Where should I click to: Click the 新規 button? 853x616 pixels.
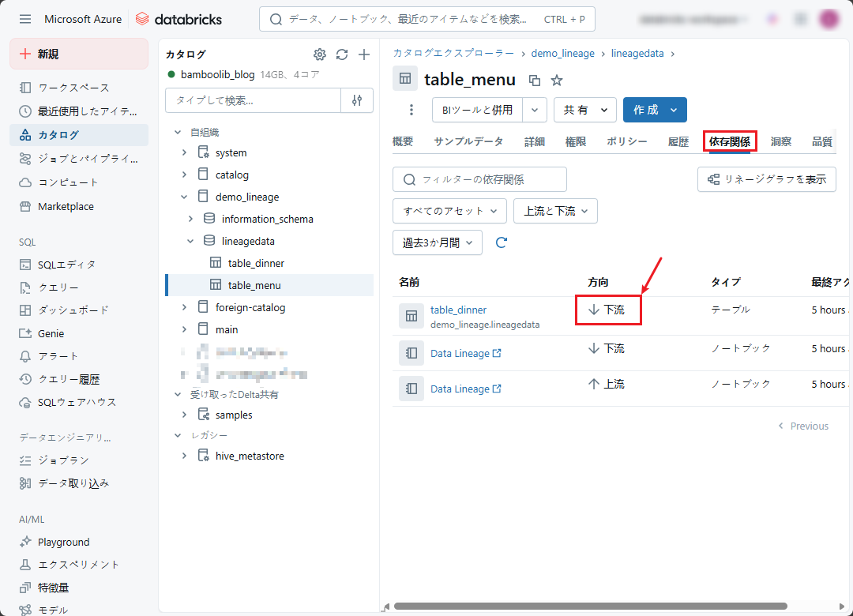pyautogui.click(x=79, y=54)
